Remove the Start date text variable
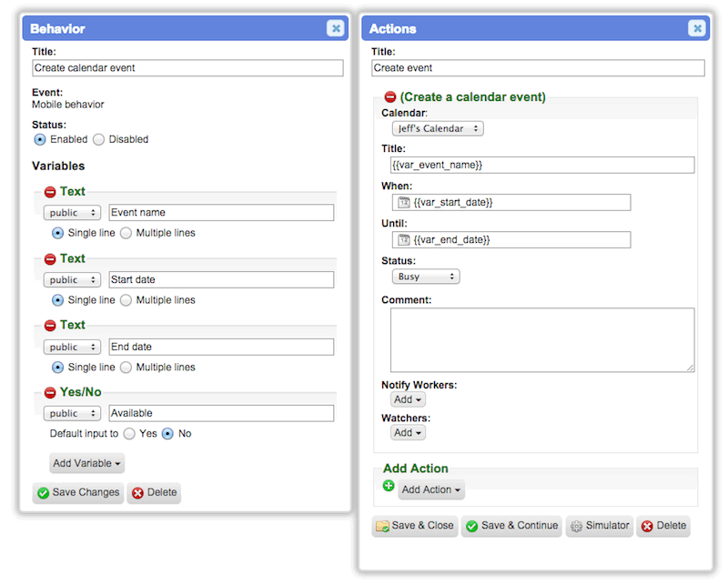The width and height of the screenshot is (728, 585). pyautogui.click(x=50, y=259)
